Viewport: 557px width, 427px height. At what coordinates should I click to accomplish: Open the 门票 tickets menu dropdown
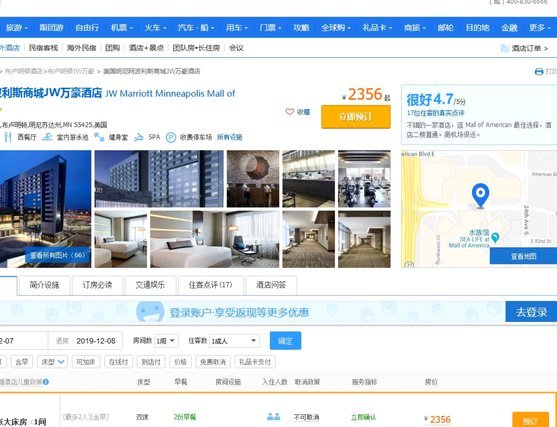tap(270, 28)
